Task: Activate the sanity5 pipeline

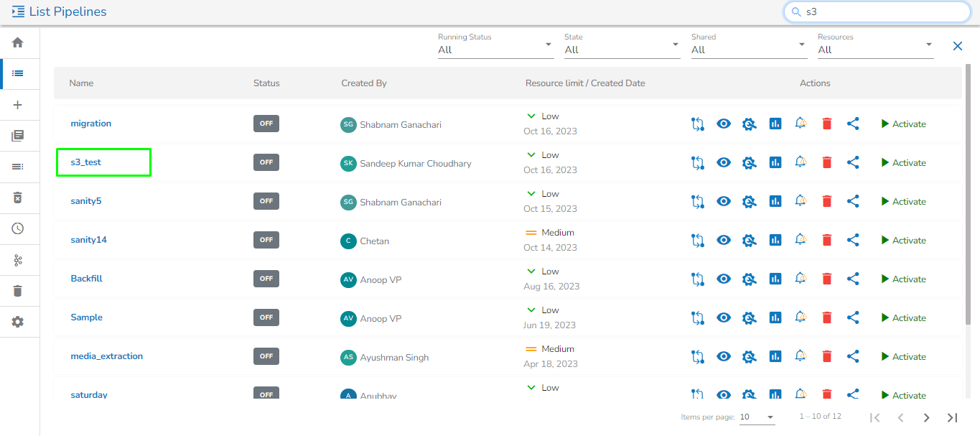Action: [x=903, y=202]
